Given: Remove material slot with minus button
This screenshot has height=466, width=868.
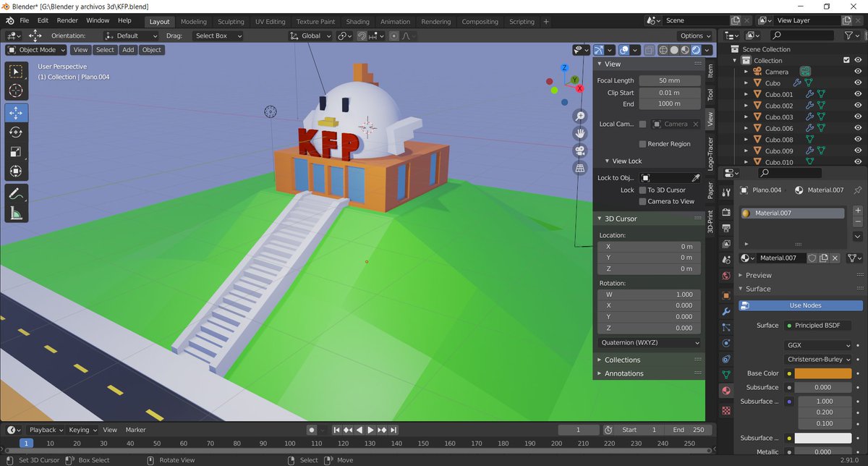Looking at the screenshot, I should pyautogui.click(x=858, y=221).
